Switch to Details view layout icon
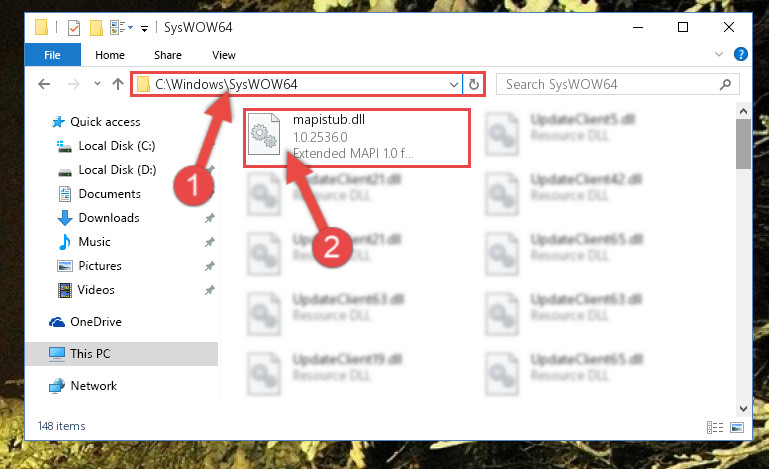The image size is (769, 469). coord(715,427)
